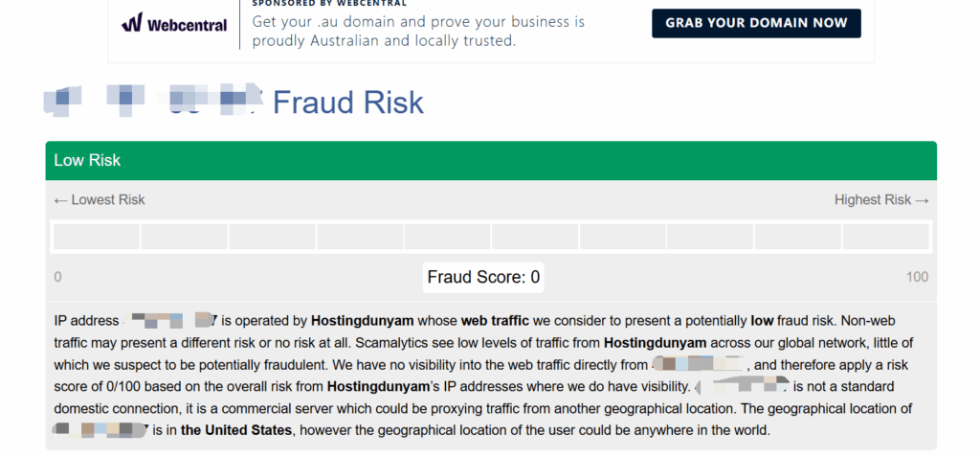Click the Lowest Risk left arrow label
980x457 pixels.
point(100,199)
